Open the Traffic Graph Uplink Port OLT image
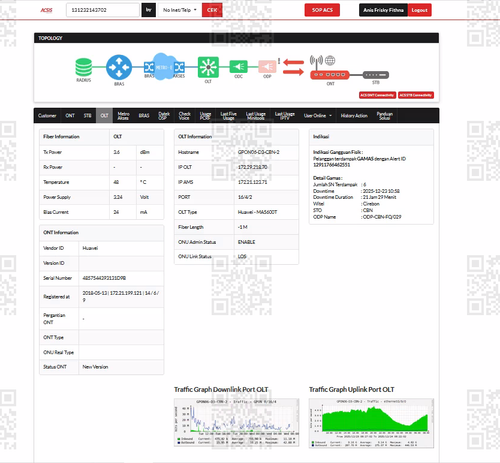 pyautogui.click(x=371, y=423)
